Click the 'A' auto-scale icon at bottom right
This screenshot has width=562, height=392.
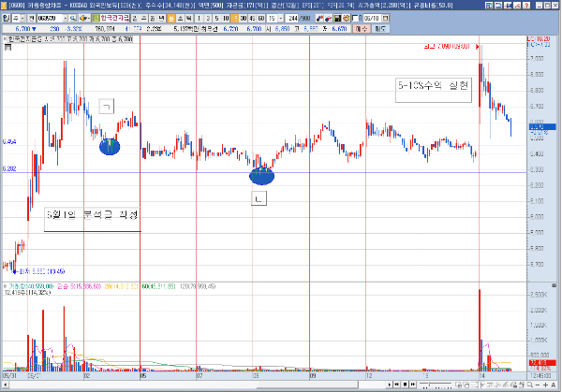[553, 385]
